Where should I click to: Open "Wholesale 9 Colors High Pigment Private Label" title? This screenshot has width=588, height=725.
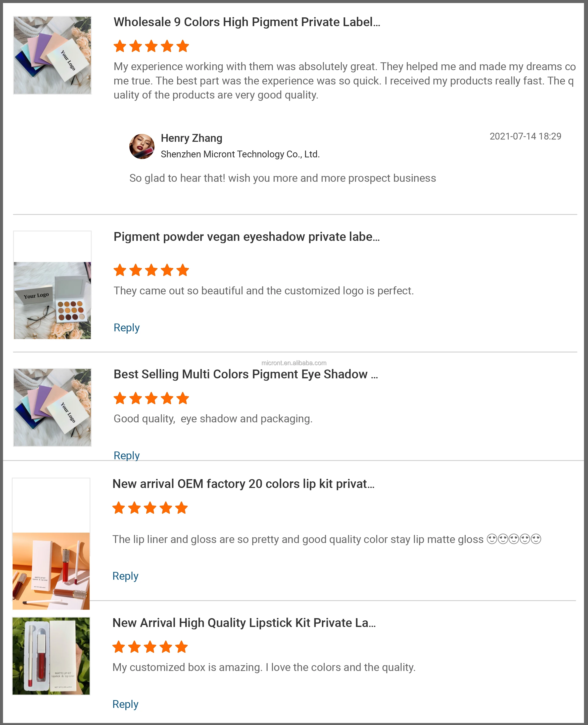coord(247,22)
